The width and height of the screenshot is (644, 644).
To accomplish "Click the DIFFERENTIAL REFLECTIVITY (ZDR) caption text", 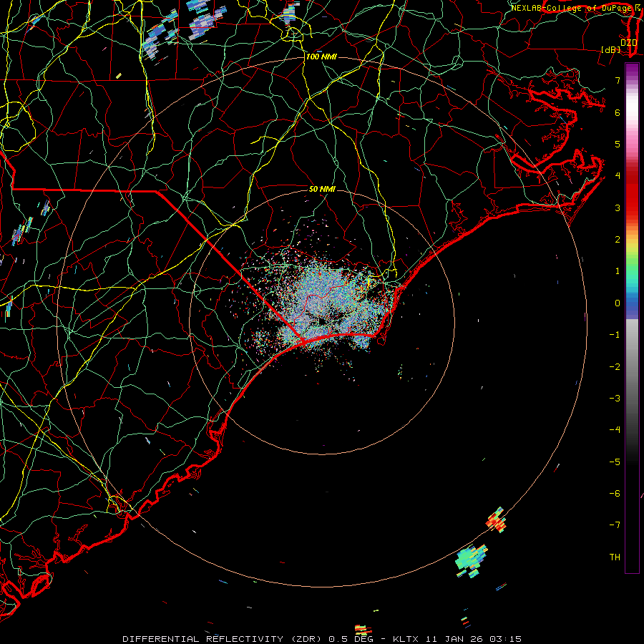I will pyautogui.click(x=223, y=639).
